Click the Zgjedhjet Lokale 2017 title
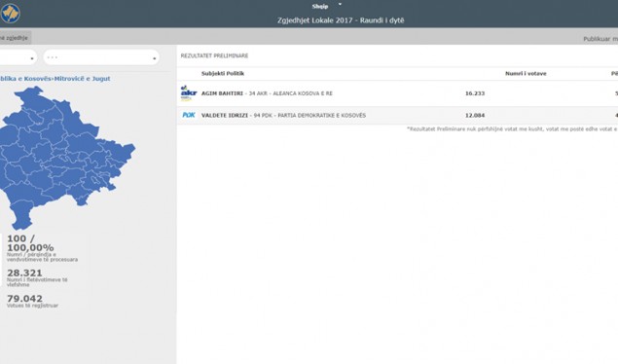The width and height of the screenshot is (618, 364). pos(341,20)
